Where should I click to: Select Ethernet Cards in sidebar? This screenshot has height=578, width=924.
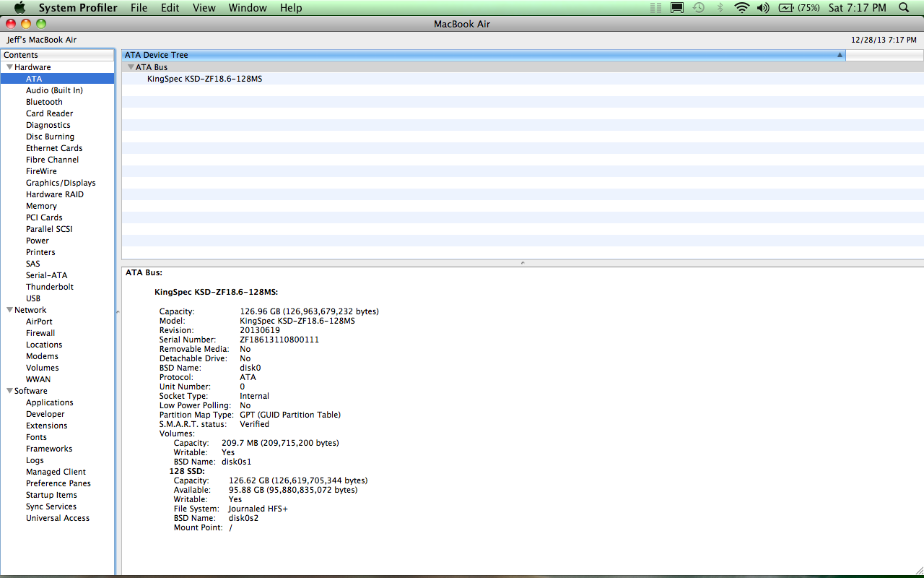pos(54,148)
